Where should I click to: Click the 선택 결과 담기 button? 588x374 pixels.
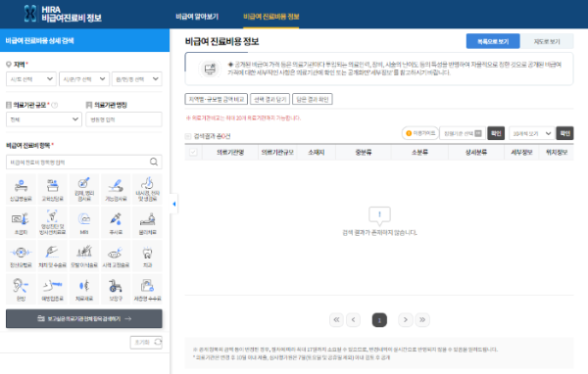point(270,99)
